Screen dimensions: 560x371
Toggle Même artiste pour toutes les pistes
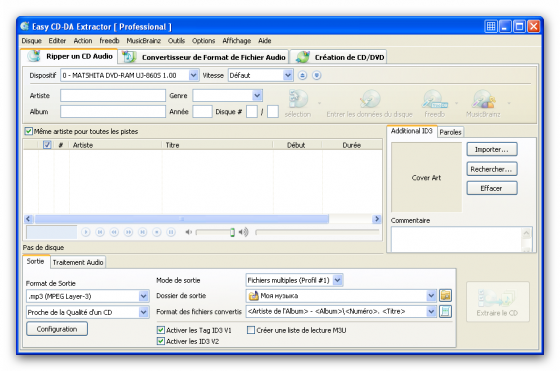(x=28, y=131)
